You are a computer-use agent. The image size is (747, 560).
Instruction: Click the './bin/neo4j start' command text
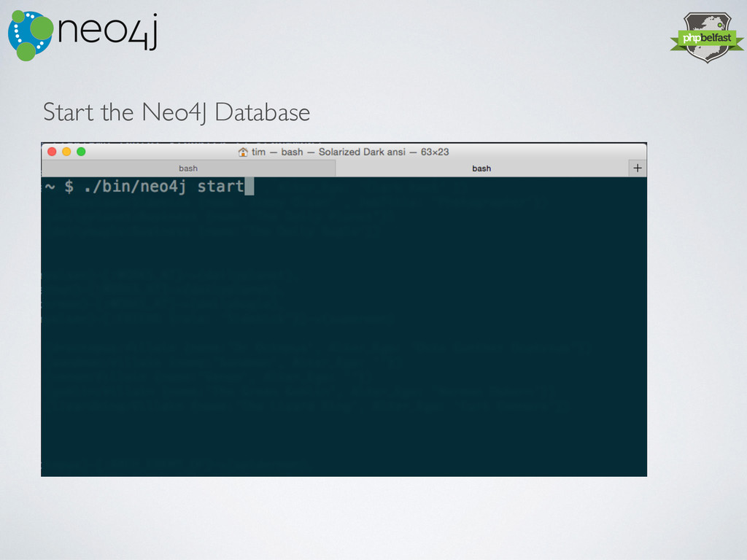click(164, 186)
